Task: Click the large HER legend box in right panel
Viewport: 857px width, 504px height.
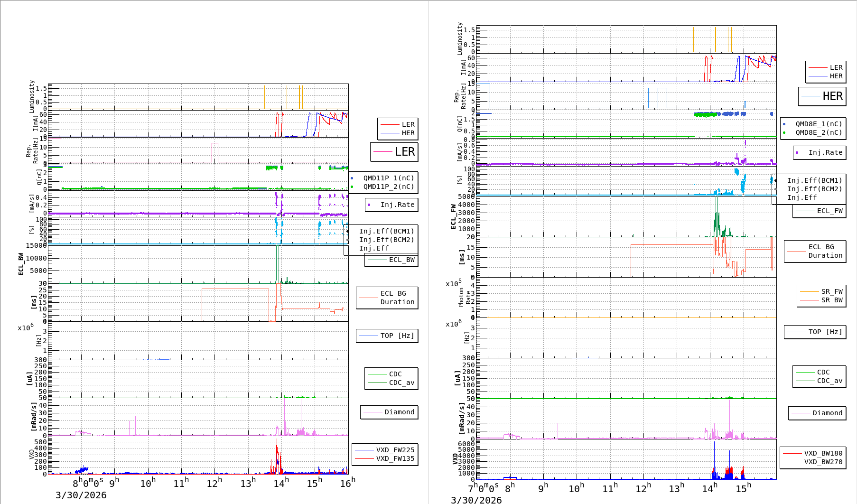Action: coord(822,96)
